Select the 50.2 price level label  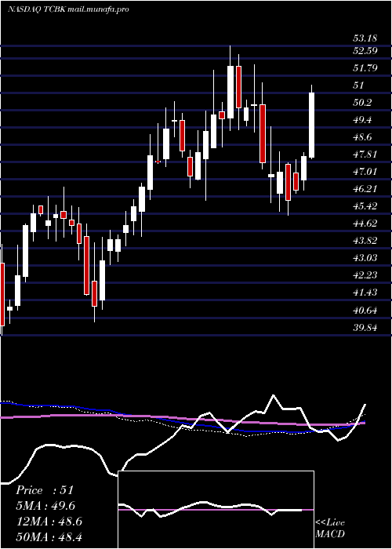(362, 103)
